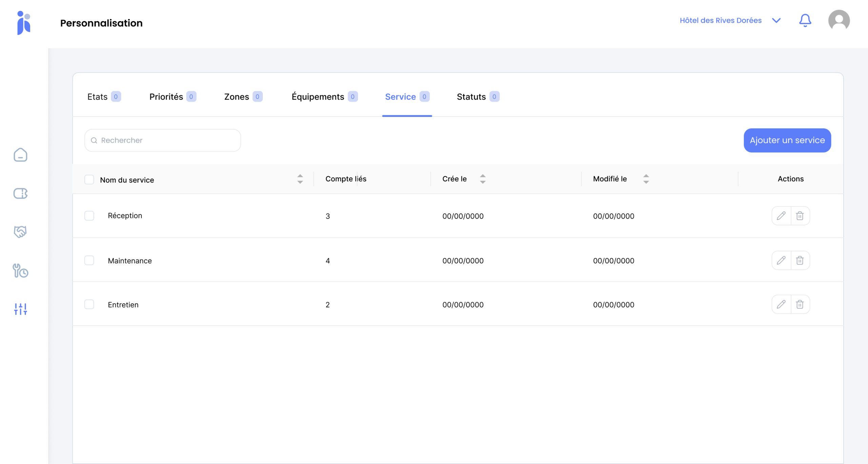The height and width of the screenshot is (464, 868).
Task: Check the Réception row checkbox
Action: [x=89, y=216]
